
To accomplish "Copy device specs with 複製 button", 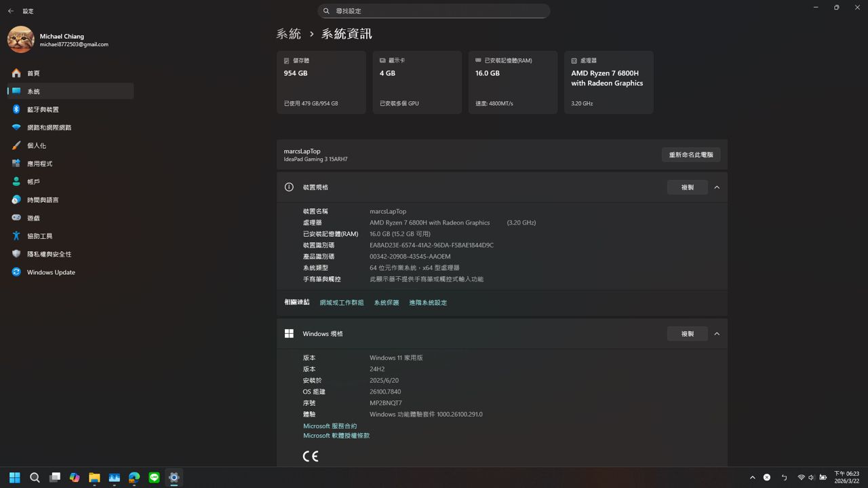I will tap(687, 187).
